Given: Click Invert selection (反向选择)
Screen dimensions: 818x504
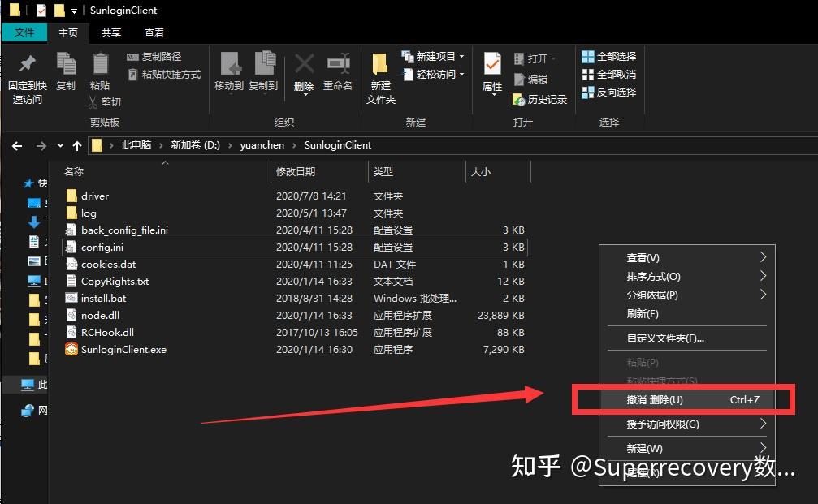Looking at the screenshot, I should click(608, 92).
